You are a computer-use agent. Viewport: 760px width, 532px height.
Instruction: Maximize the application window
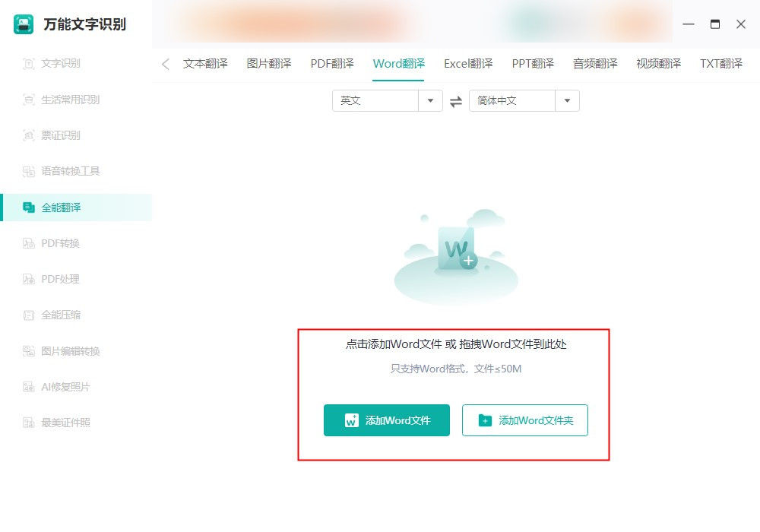pyautogui.click(x=715, y=24)
